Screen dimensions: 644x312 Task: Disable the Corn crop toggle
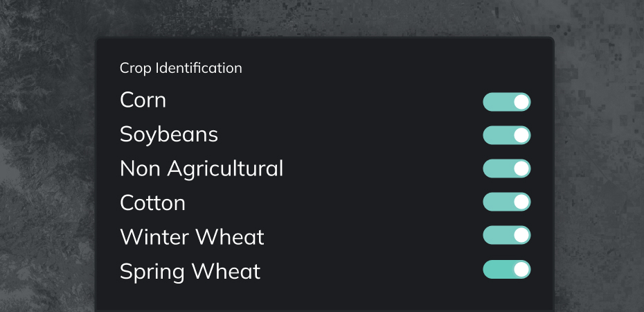(x=506, y=102)
